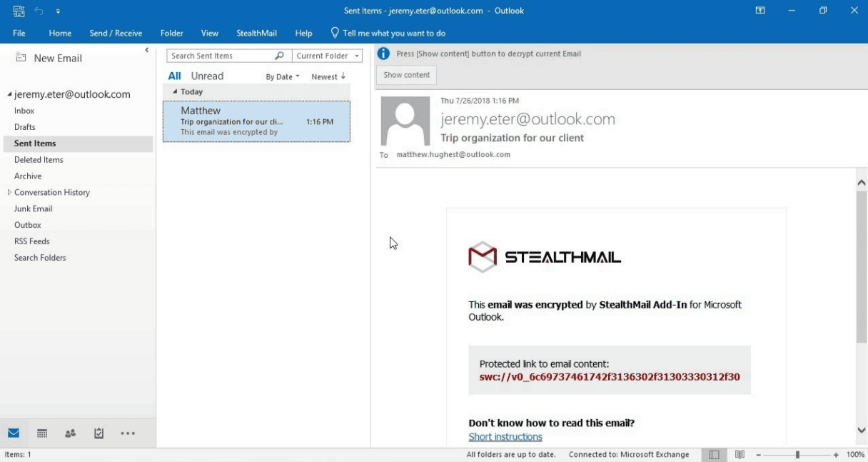Open the Outbox folder
The height and width of the screenshot is (462, 868).
28,226
